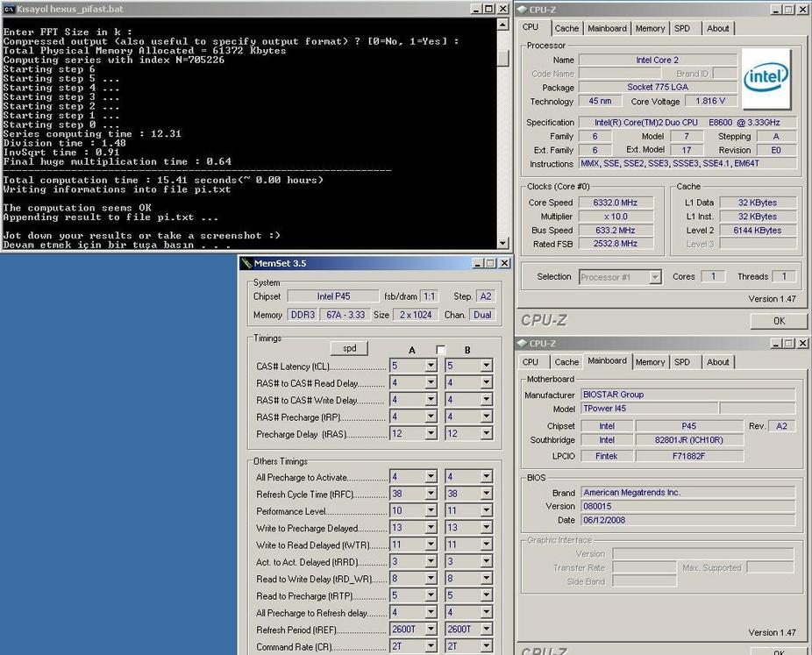Select Memory tab in lower CPU-Z window

coord(650,362)
